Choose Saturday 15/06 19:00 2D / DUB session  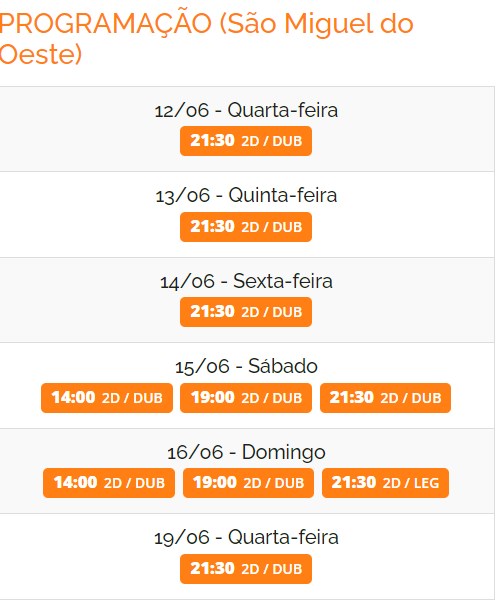[246, 398]
